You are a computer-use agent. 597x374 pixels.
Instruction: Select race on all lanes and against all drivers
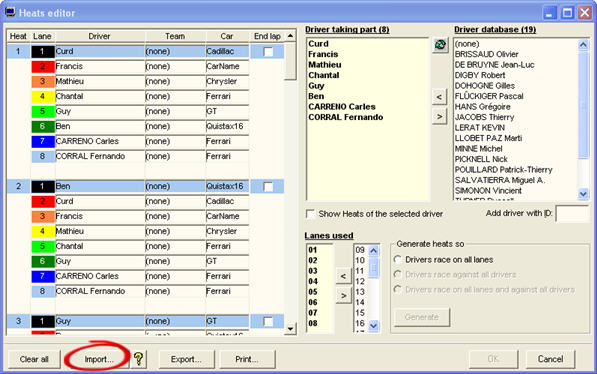(397, 289)
